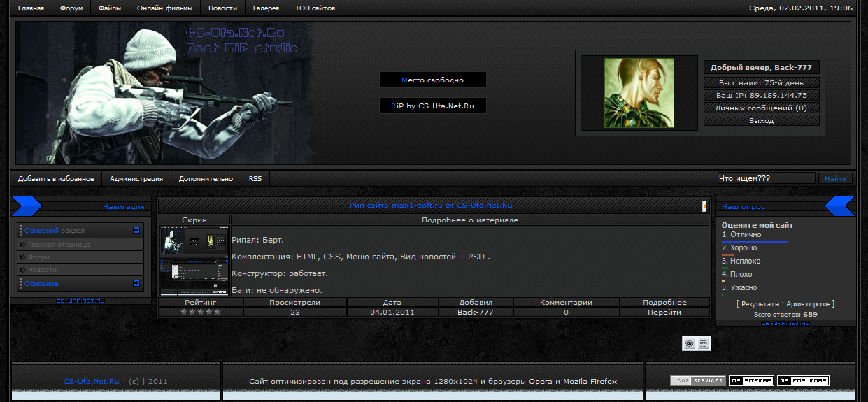Click the user avatar portrait image

click(639, 93)
